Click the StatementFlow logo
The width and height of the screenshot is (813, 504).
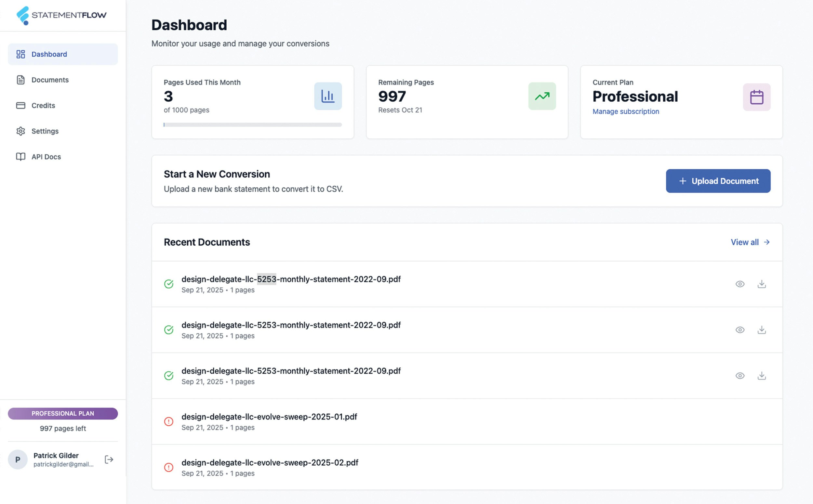click(x=61, y=15)
